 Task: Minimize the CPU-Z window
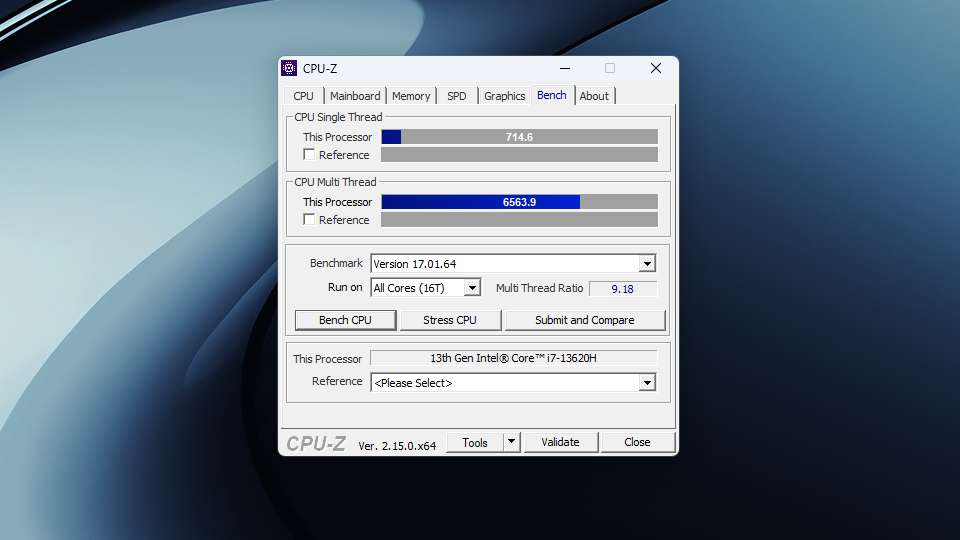pyautogui.click(x=565, y=68)
